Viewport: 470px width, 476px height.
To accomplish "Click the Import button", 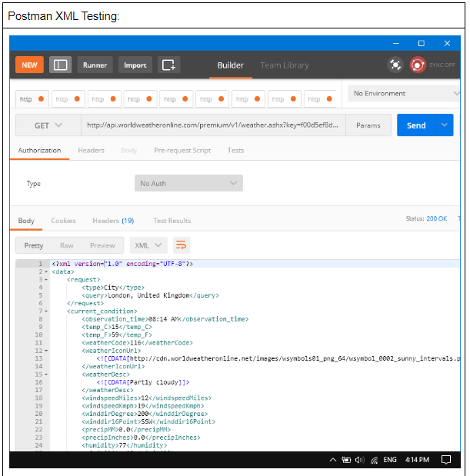I will [x=135, y=65].
